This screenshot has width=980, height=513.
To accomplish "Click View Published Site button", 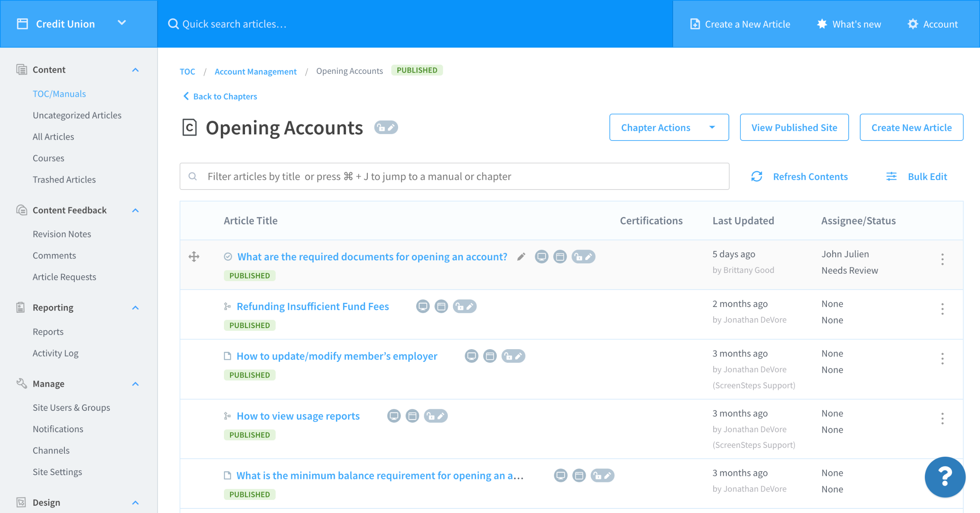I will tap(794, 127).
